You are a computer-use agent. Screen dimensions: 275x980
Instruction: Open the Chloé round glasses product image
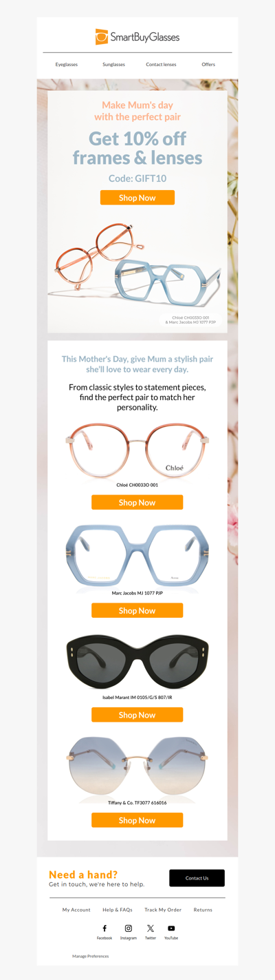(137, 451)
